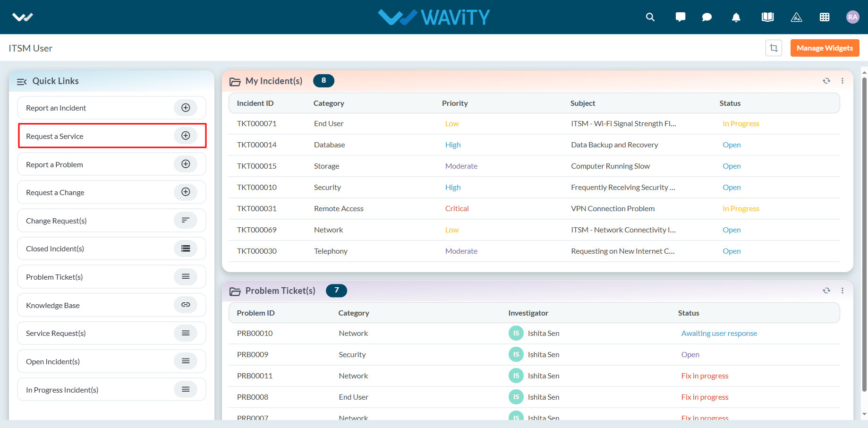Click plus icon for Request a Change
Image resolution: width=868 pixels, height=428 pixels.
pos(186,192)
